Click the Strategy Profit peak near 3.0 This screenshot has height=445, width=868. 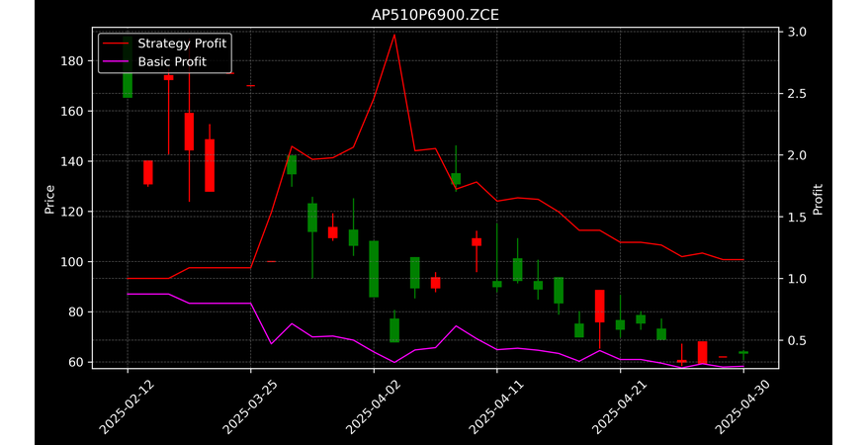coord(394,35)
